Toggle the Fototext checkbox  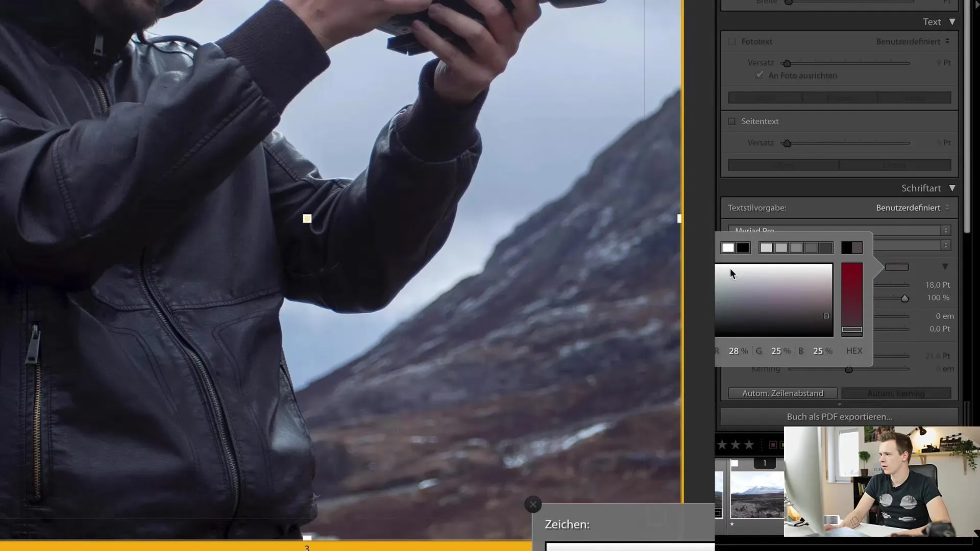click(731, 42)
